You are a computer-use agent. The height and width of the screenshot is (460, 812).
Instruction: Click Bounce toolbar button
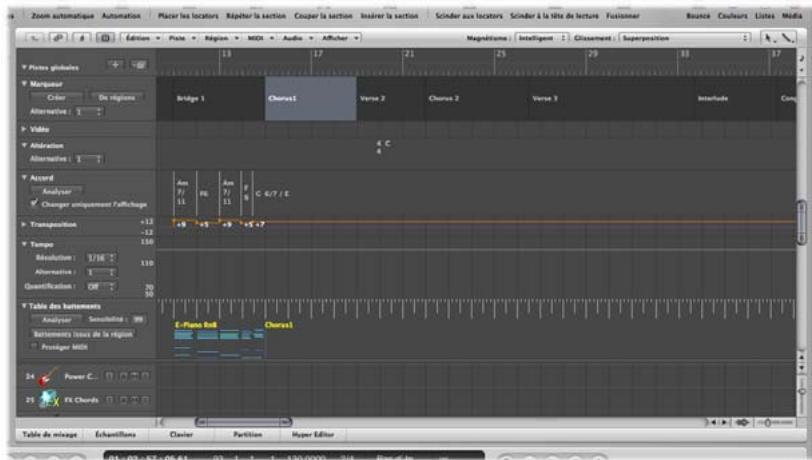[698, 16]
